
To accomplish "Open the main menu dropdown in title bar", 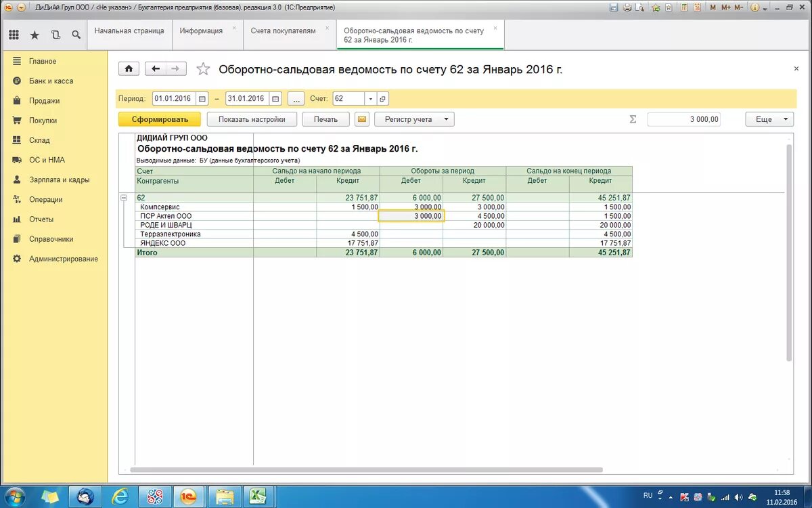I will coord(22,7).
